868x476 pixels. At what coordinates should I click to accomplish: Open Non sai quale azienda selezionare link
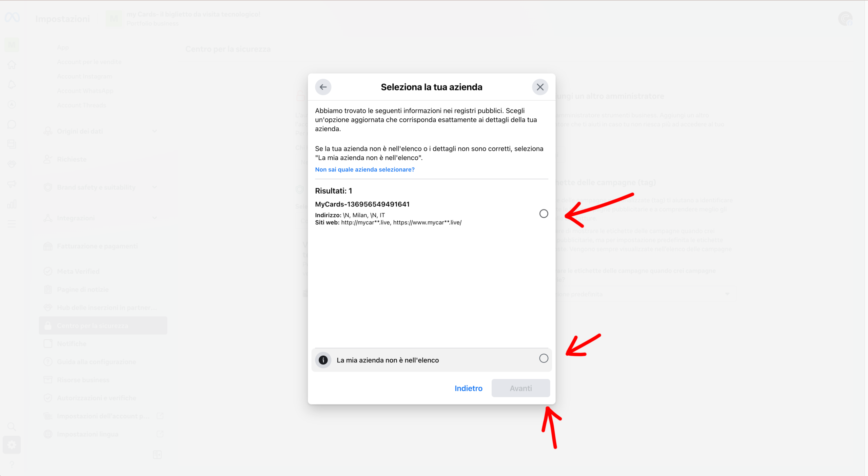(x=364, y=170)
